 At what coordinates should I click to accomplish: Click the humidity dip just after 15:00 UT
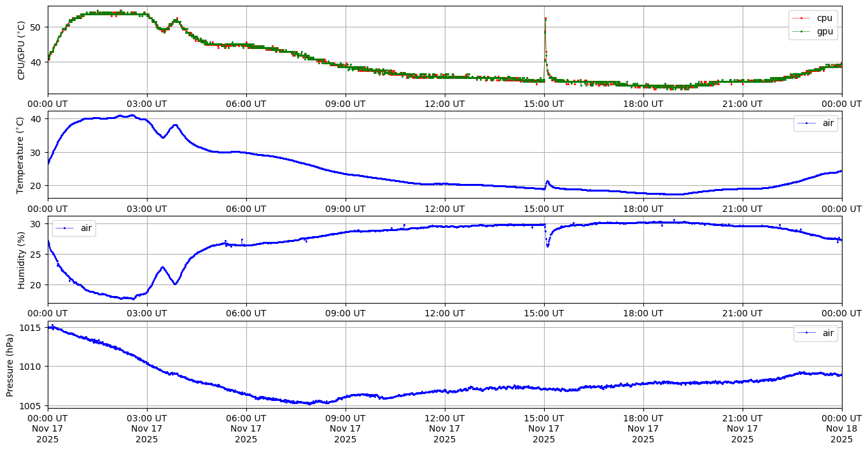[x=547, y=246]
